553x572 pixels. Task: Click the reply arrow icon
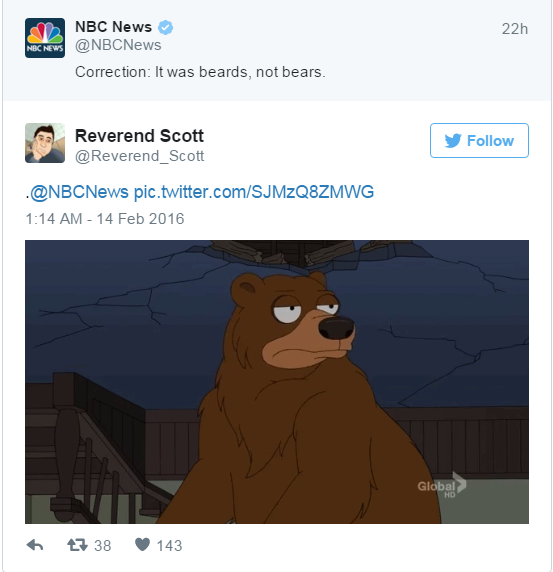click(x=35, y=545)
